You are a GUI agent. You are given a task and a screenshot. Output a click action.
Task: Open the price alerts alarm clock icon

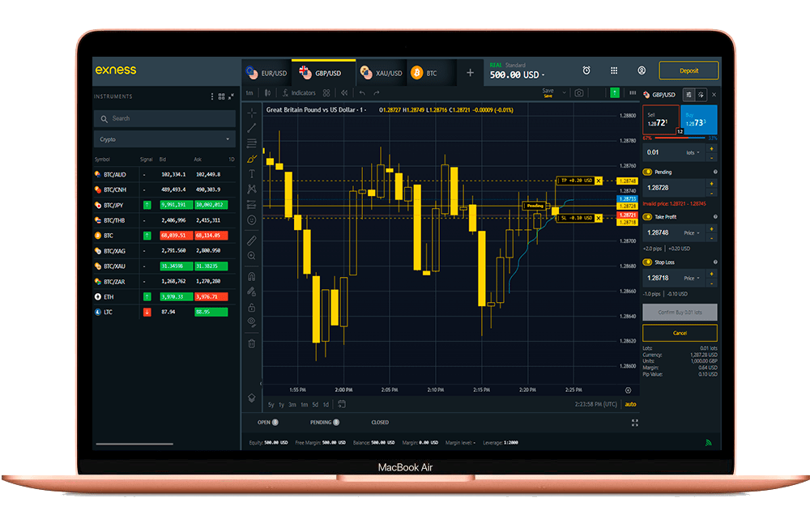(x=586, y=70)
